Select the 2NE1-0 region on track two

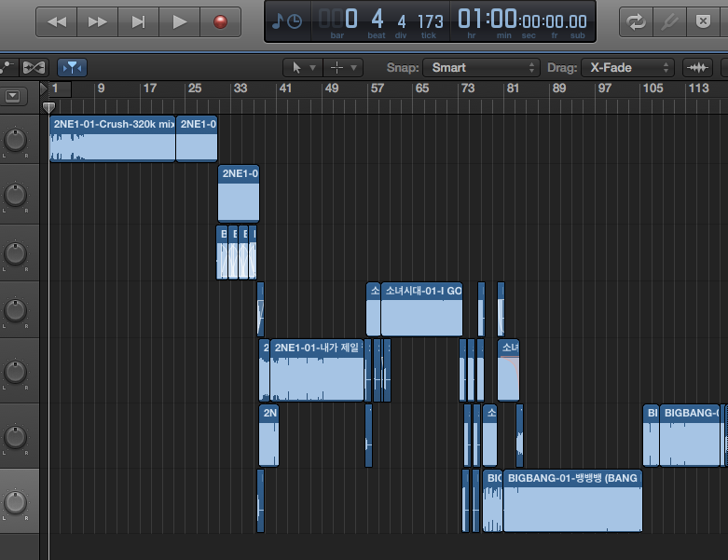(239, 194)
